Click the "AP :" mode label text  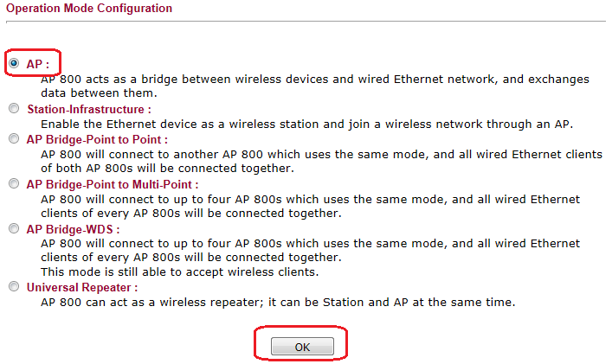tap(38, 63)
